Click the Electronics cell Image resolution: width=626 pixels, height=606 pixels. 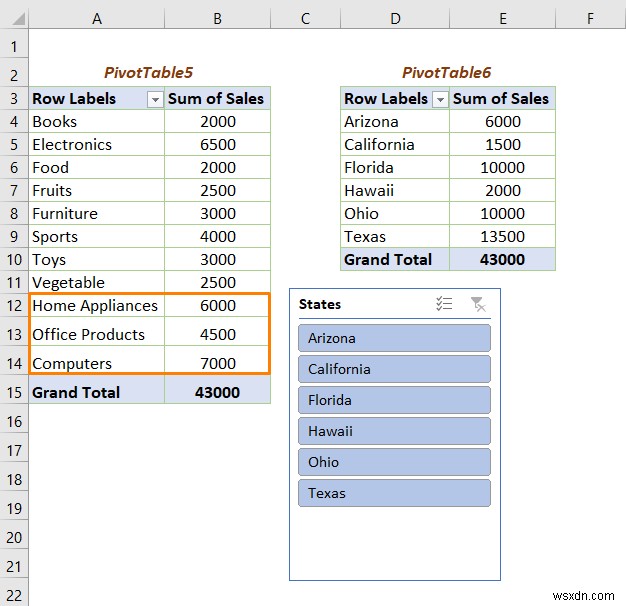click(97, 145)
